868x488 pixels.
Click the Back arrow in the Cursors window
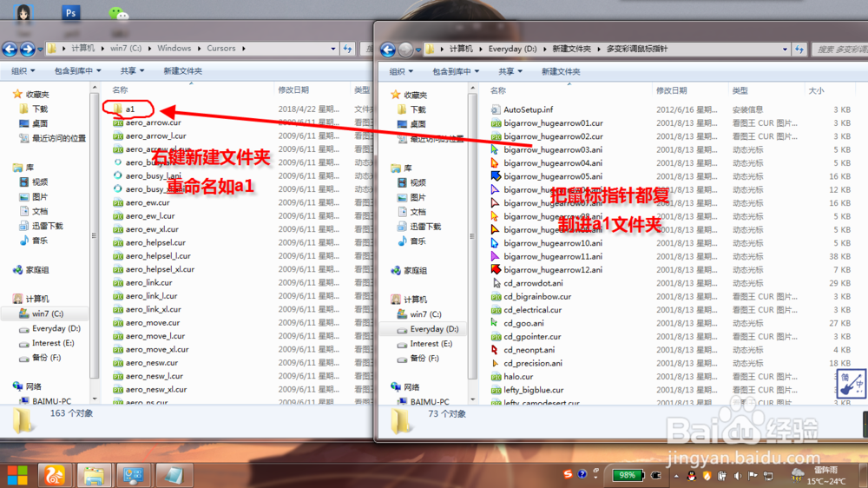click(10, 49)
